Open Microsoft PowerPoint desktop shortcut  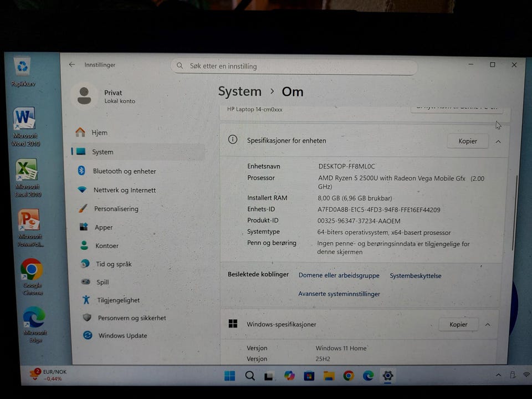[x=30, y=228]
